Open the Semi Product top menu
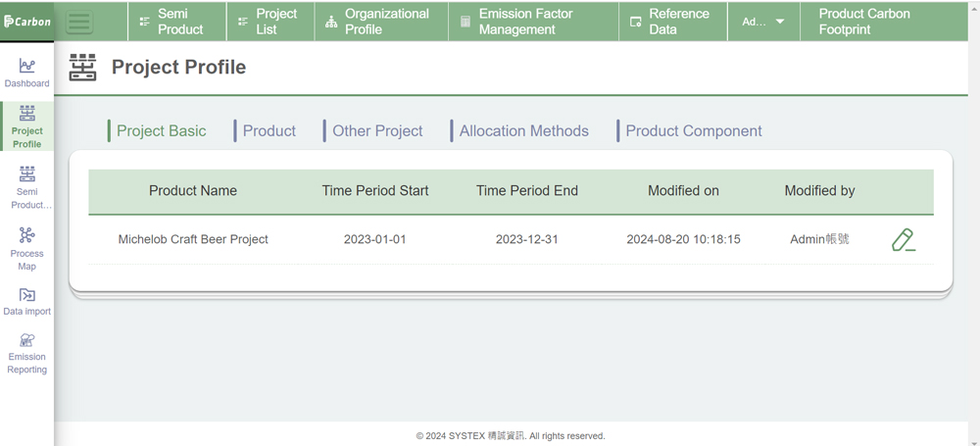Viewport: 980px width, 446px height. pos(177,22)
